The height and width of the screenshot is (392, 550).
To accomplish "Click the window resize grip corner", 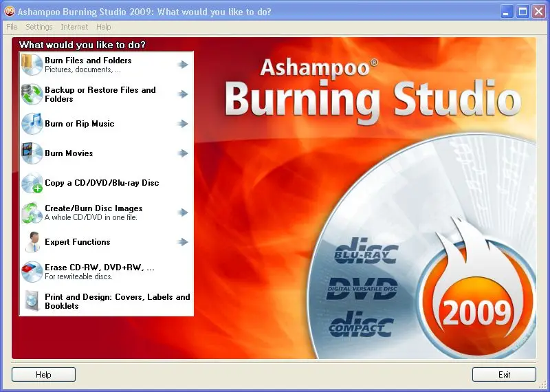I will pyautogui.click(x=544, y=385).
